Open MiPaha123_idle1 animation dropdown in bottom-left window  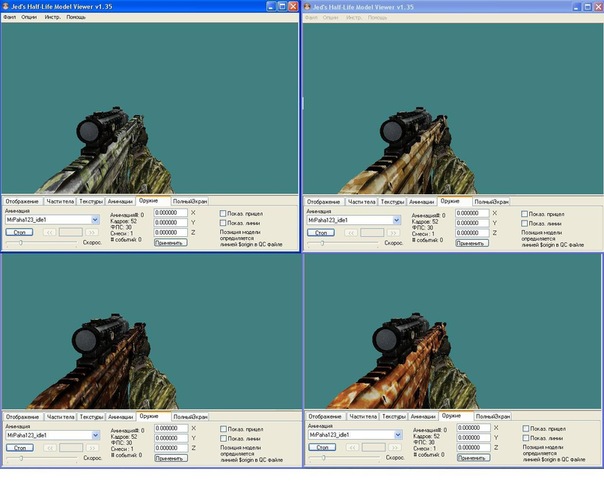coord(96,435)
